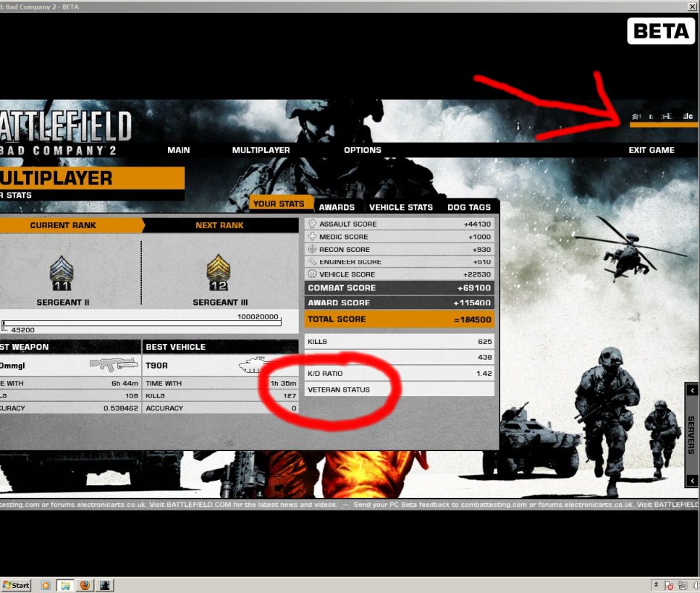Click the 100020000 next rank score
Screen dimensions: 700x593
(258, 316)
